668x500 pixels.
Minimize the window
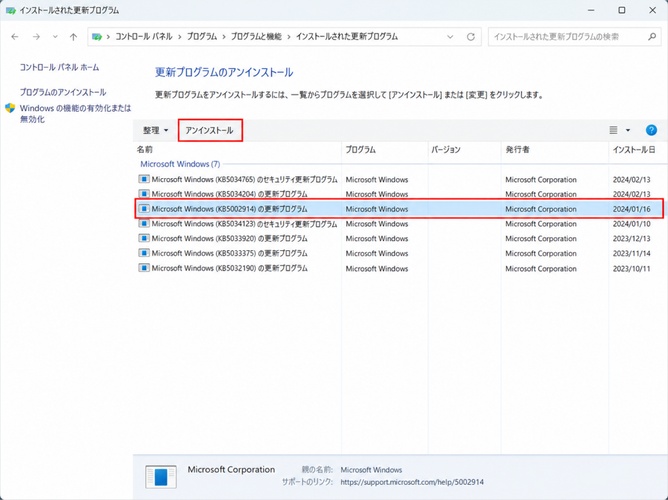[x=591, y=10]
